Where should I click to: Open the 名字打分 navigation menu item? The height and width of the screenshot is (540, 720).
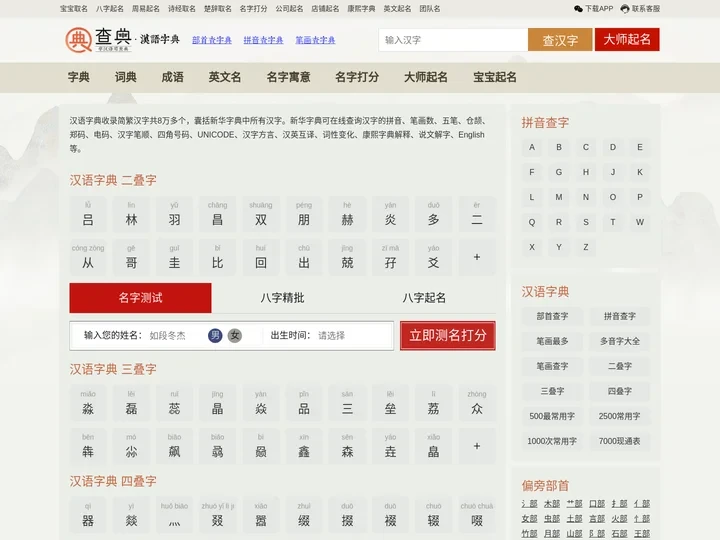pos(357,77)
